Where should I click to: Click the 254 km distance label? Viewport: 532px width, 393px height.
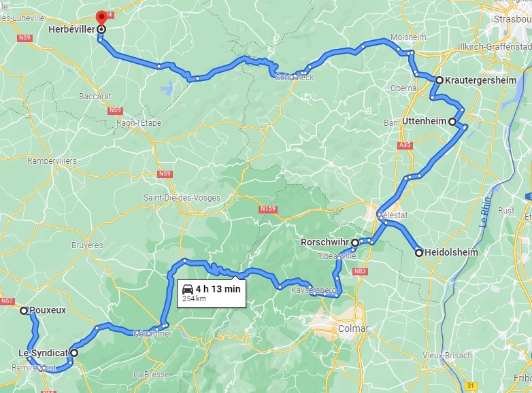coord(194,298)
